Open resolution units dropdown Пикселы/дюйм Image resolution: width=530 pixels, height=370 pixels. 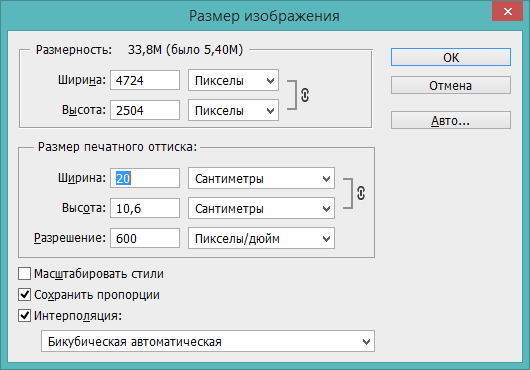pyautogui.click(x=261, y=238)
